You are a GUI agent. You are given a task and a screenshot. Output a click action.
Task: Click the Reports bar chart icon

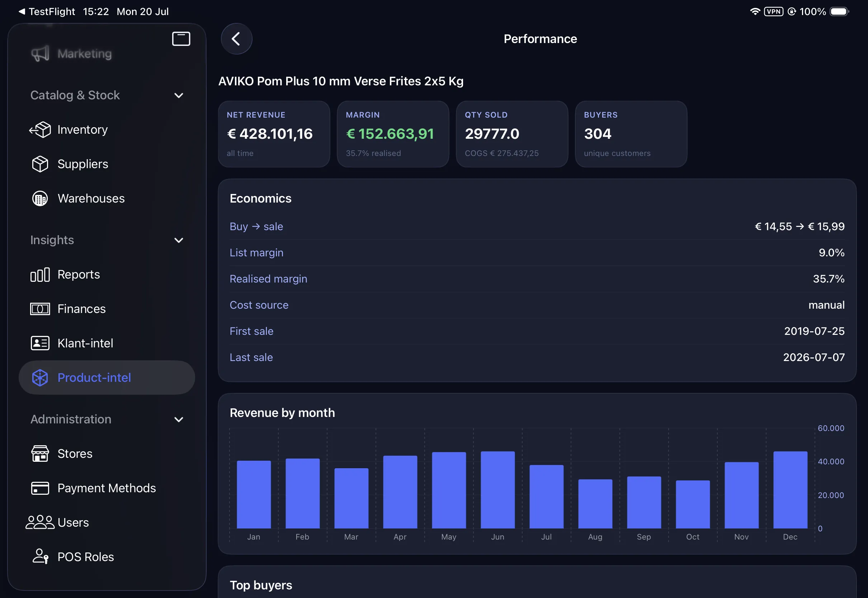(x=40, y=275)
